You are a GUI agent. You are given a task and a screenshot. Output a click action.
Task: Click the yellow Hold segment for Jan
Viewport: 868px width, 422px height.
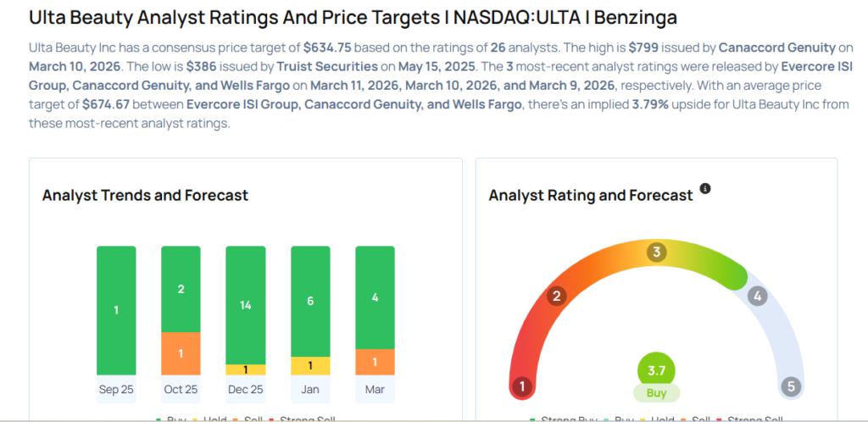click(x=310, y=365)
